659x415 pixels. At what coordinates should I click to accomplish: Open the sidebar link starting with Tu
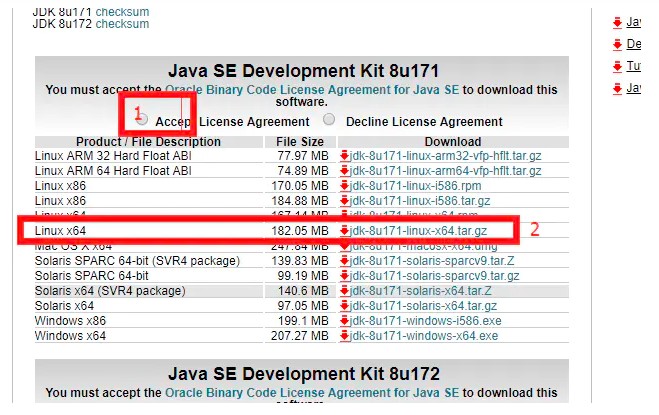634,66
